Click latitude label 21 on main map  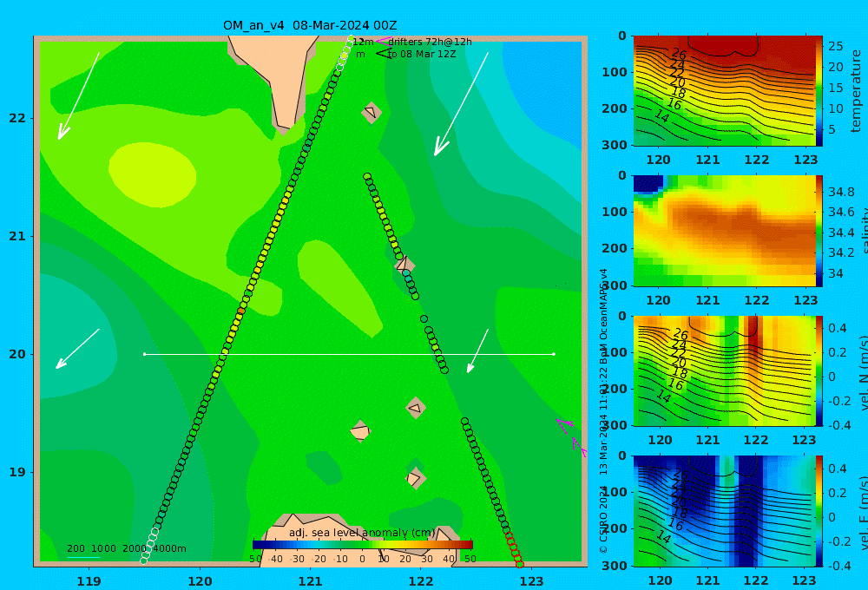click(x=17, y=236)
